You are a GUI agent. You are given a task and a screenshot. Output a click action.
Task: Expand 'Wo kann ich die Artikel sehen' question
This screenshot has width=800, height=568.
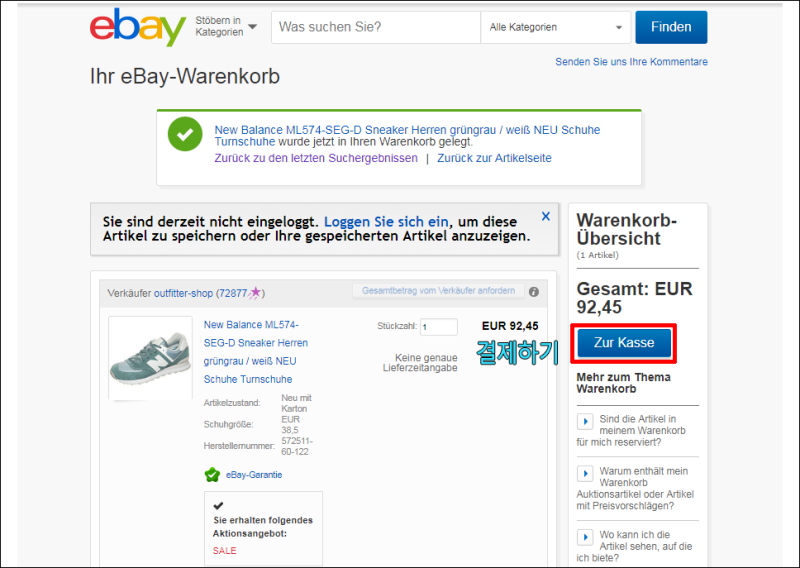[585, 537]
